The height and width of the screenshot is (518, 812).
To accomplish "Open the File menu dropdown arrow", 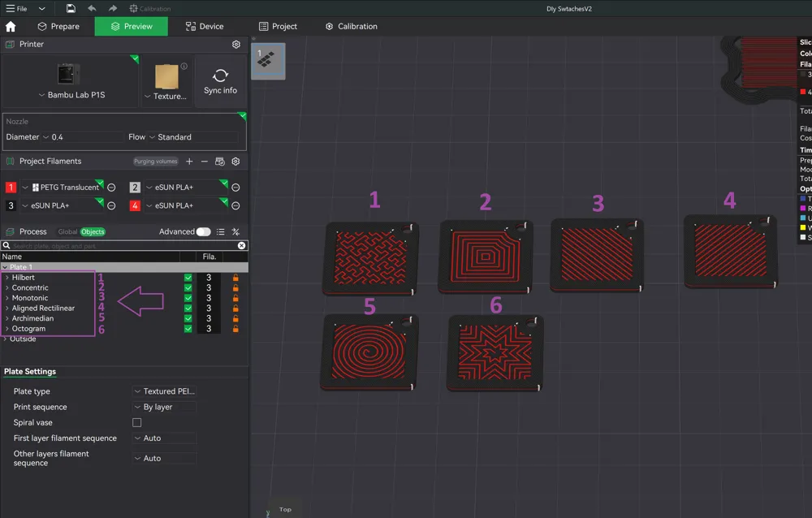I will coord(42,8).
